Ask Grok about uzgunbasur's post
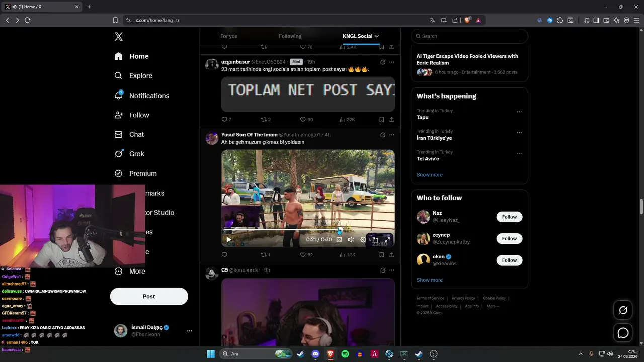This screenshot has height=362, width=644. (383, 62)
